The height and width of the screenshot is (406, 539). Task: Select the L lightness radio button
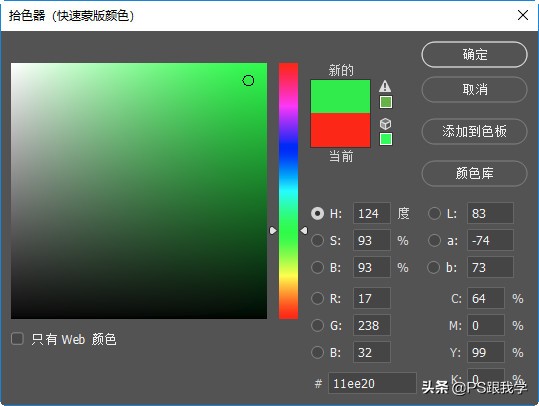coord(434,213)
